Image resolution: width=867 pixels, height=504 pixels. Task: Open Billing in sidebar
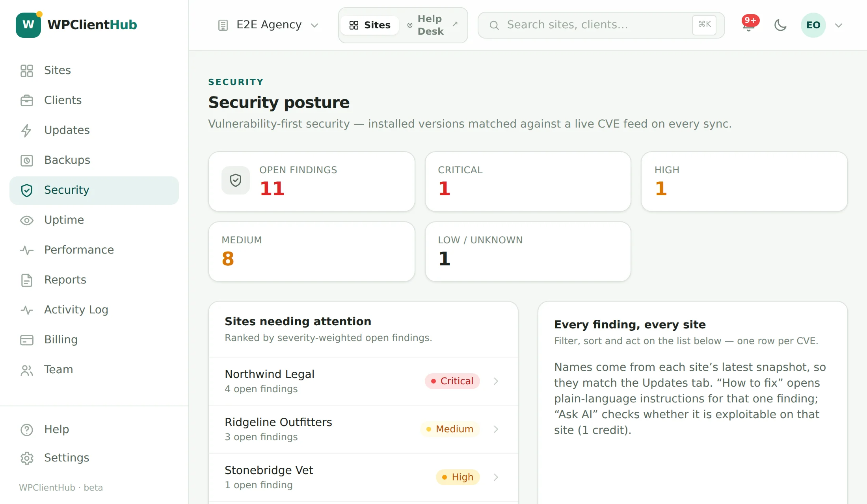pyautogui.click(x=94, y=340)
